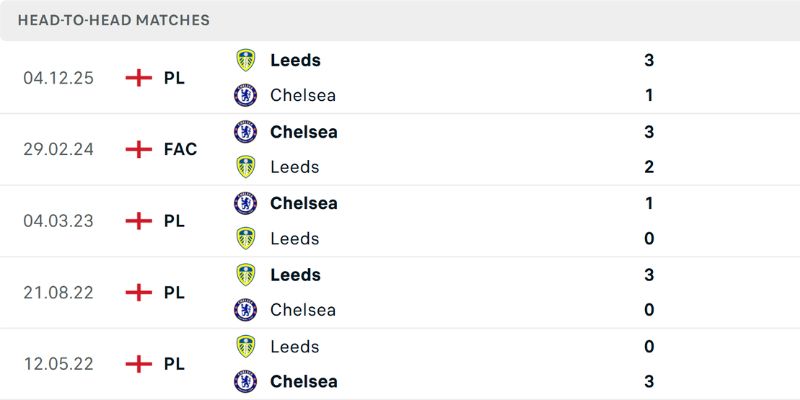Select the FAC competition label
Image resolution: width=800 pixels, height=400 pixels.
coord(180,149)
